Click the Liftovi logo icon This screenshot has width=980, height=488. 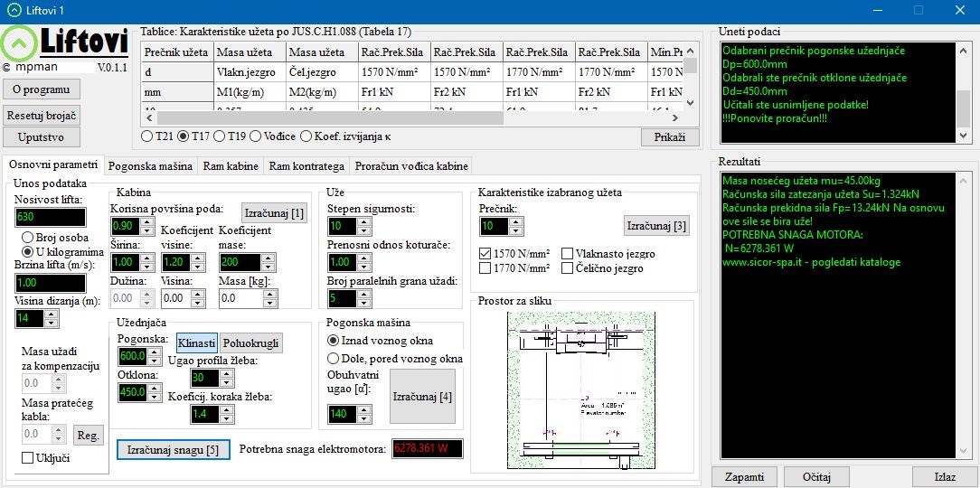tap(18, 43)
